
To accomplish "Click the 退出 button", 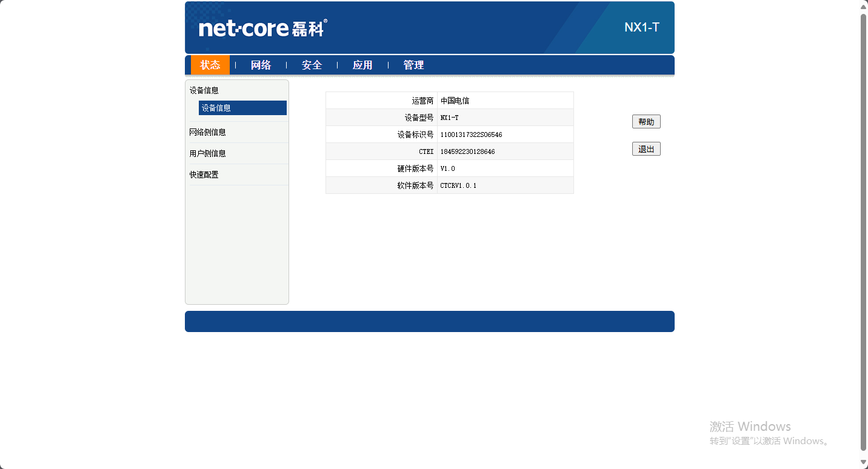I will (x=646, y=149).
